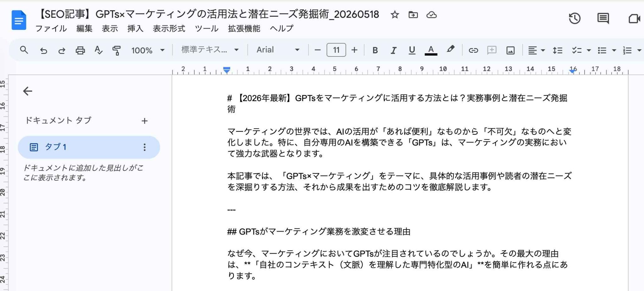
Task: Click the font size field
Action: coord(336,50)
